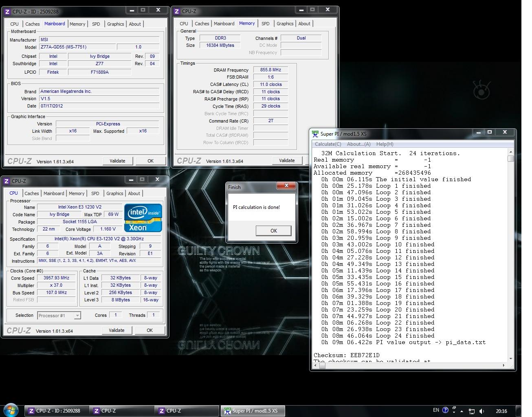Select Memory tab in Xeon CPU-Z window
The height and width of the screenshot is (417, 532).
tap(77, 193)
